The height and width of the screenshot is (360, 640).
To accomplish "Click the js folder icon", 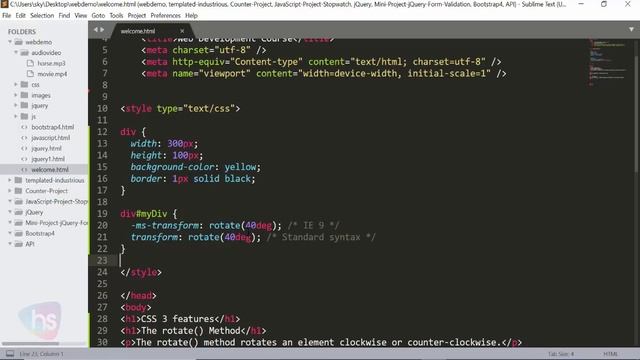I will (x=24, y=116).
